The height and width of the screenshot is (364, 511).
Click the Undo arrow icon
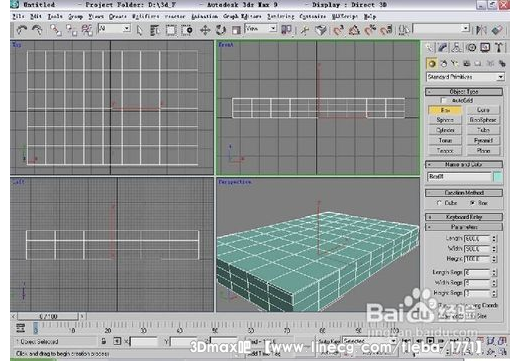[x=22, y=30]
